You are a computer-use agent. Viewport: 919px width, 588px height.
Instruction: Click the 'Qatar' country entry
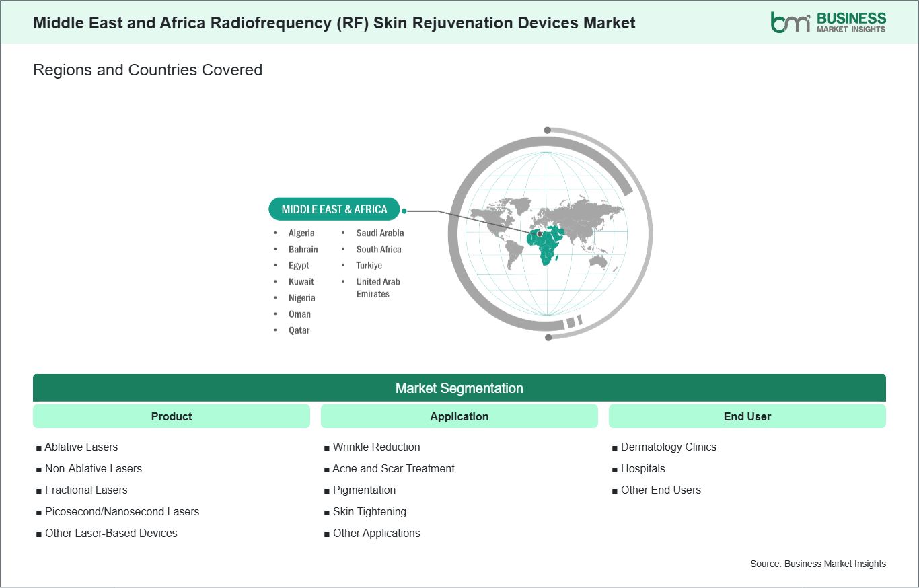tap(299, 330)
